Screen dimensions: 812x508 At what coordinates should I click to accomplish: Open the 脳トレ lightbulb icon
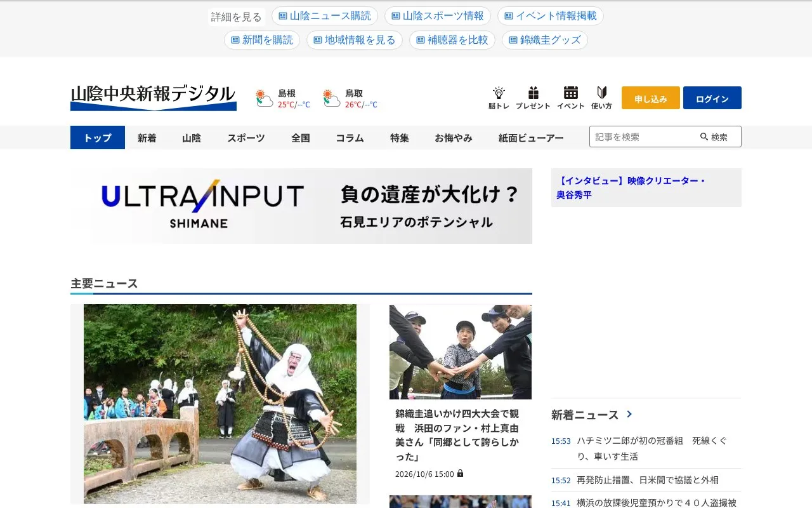point(499,98)
